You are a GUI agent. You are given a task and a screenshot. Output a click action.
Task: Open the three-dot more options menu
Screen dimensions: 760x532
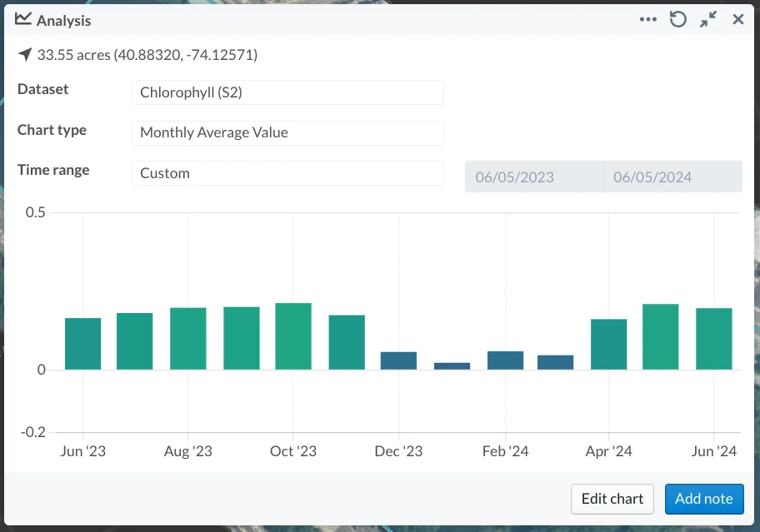point(648,19)
